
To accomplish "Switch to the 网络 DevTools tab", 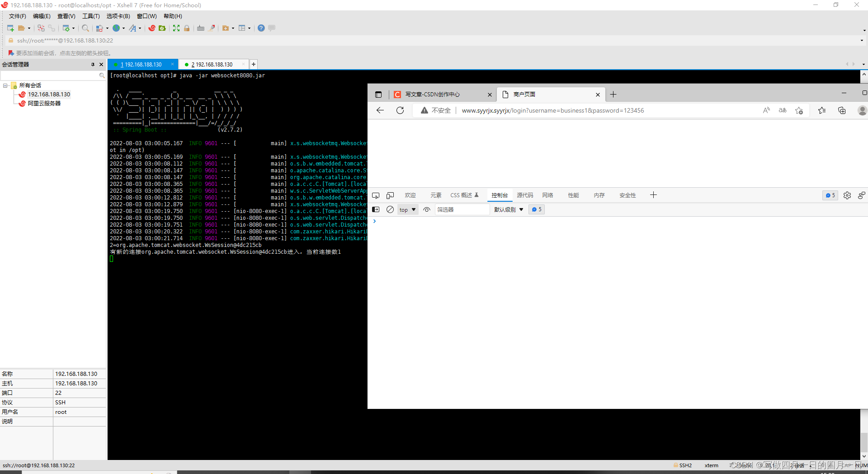I will pos(547,195).
